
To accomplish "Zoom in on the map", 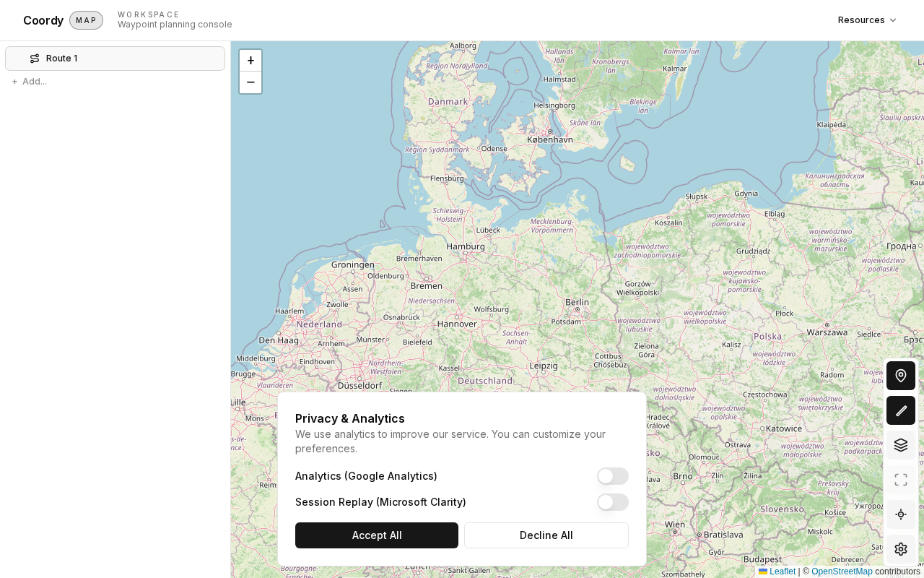I will pos(250,61).
